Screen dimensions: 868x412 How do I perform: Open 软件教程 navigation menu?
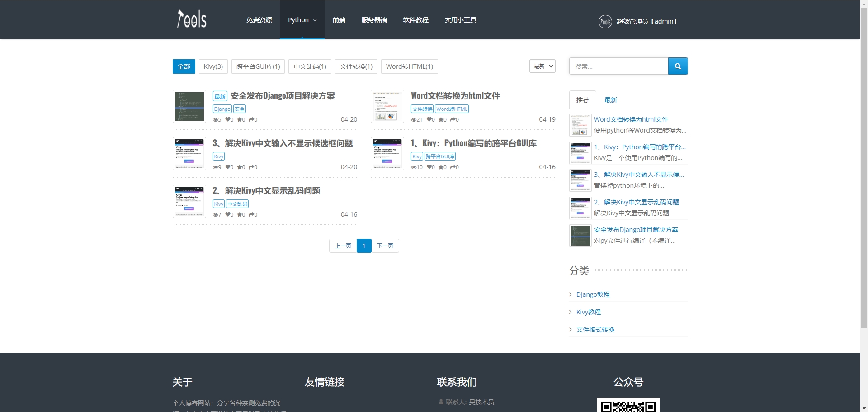coord(415,20)
